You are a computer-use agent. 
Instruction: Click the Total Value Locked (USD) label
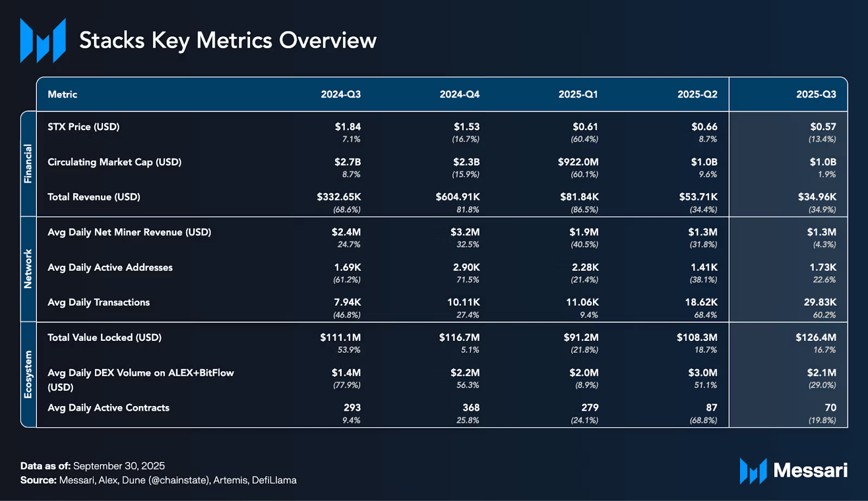pos(105,338)
